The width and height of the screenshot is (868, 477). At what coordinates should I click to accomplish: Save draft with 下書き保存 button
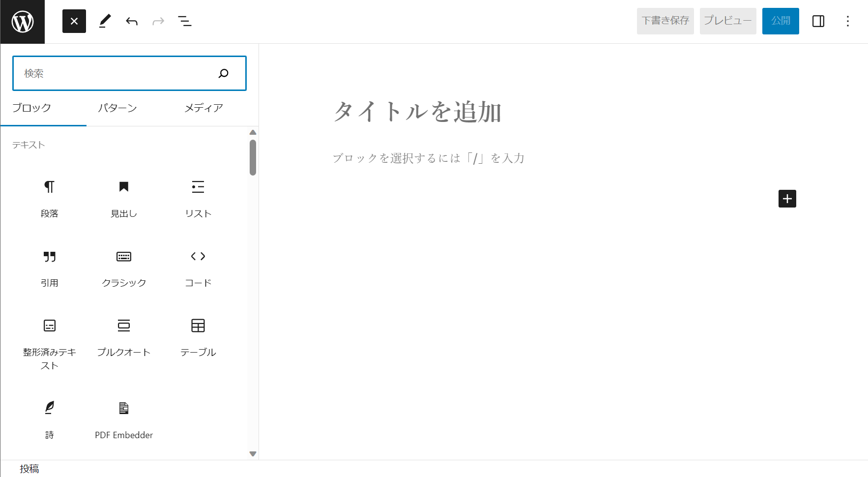pyautogui.click(x=665, y=21)
